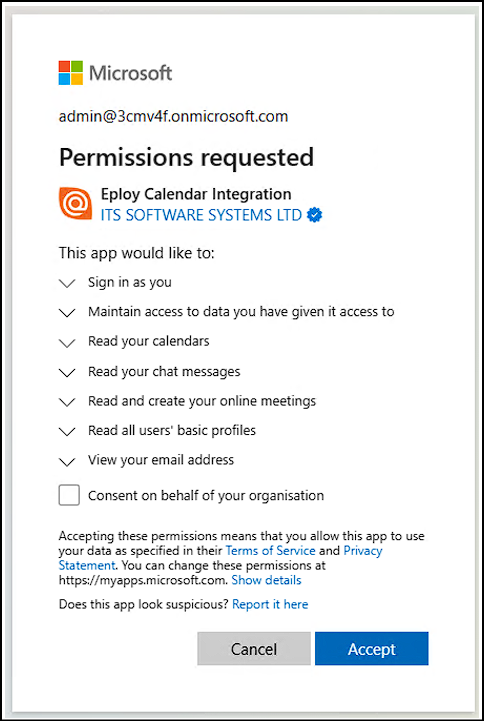Expand the Sign in as you permission

click(x=68, y=284)
